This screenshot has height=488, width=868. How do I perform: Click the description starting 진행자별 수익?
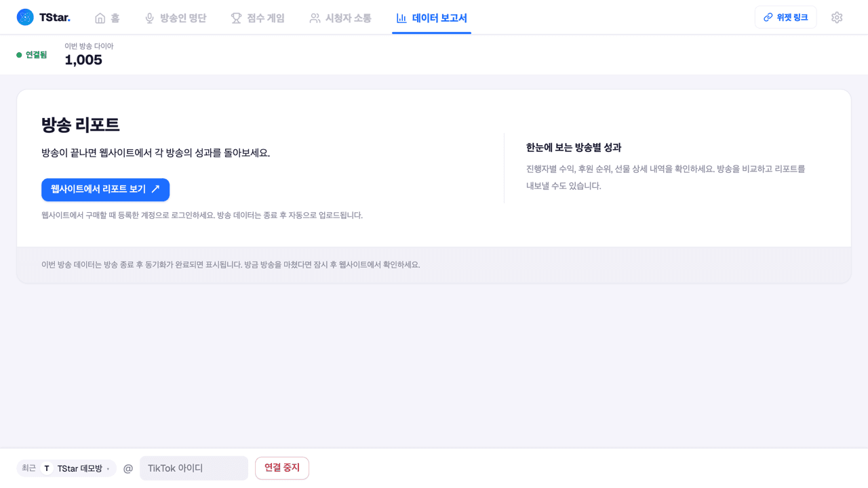pyautogui.click(x=666, y=178)
